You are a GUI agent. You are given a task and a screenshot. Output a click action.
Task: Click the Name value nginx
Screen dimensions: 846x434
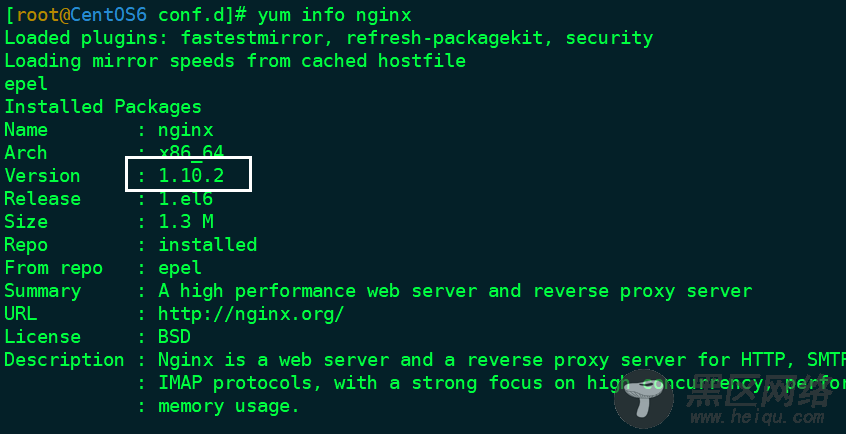pyautogui.click(x=186, y=130)
